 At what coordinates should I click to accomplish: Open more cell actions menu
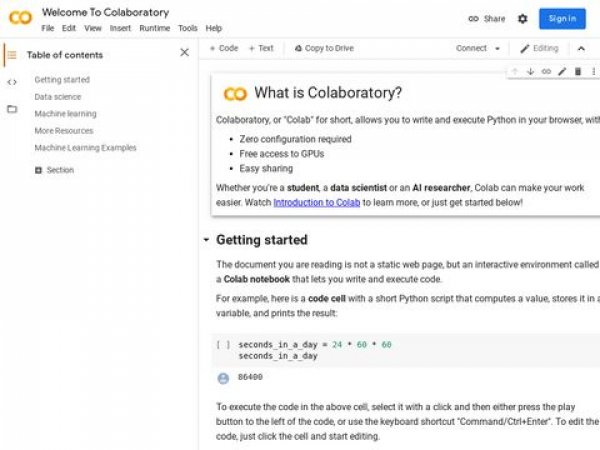pos(593,72)
